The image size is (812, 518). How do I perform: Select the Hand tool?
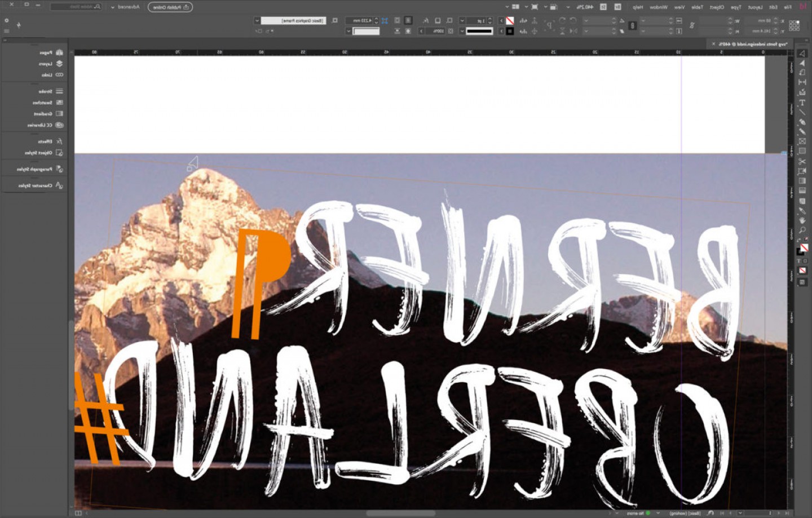pyautogui.click(x=802, y=220)
